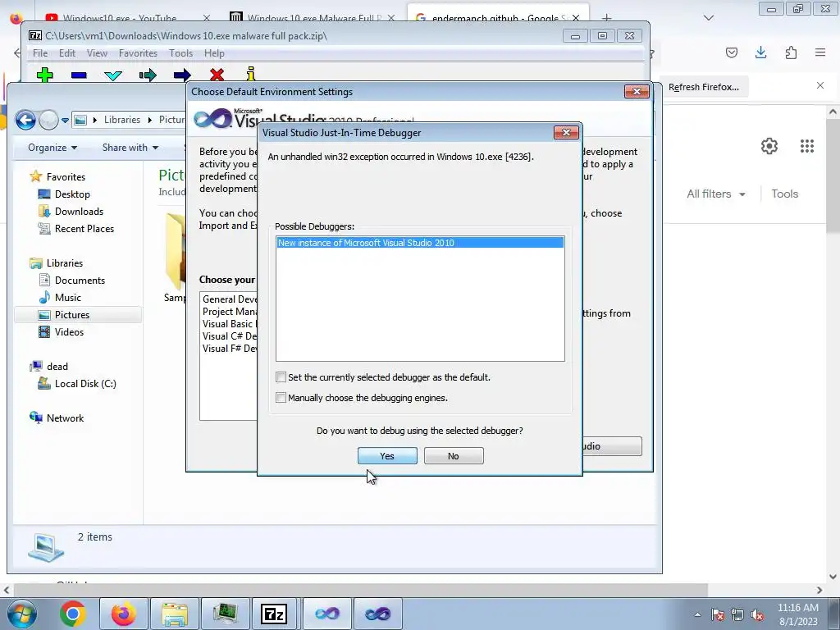Screen dimensions: 840x630
Task: Expand the Share with dropdown
Action: pyautogui.click(x=130, y=148)
